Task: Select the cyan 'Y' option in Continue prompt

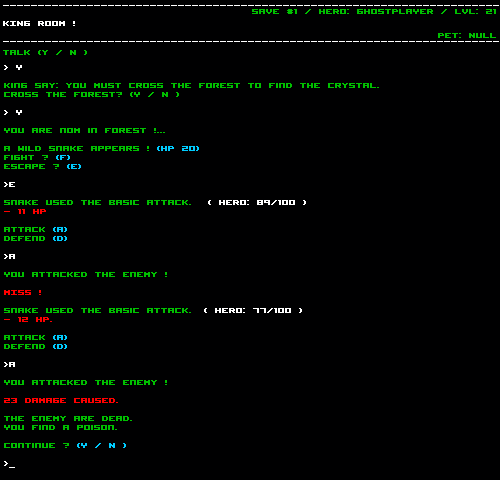Action: [82, 446]
